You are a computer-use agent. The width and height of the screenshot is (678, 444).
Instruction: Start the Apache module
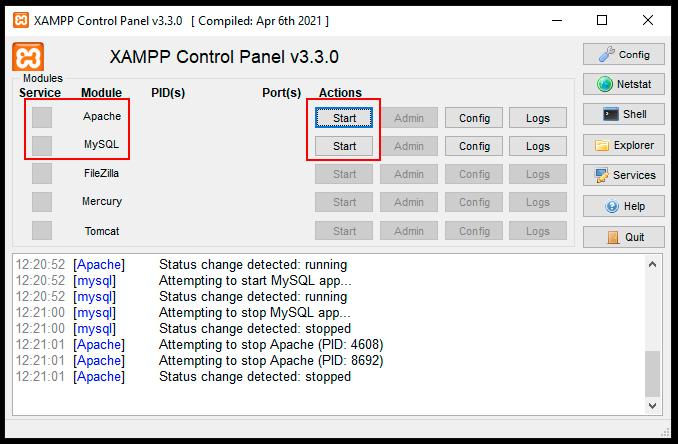(344, 118)
